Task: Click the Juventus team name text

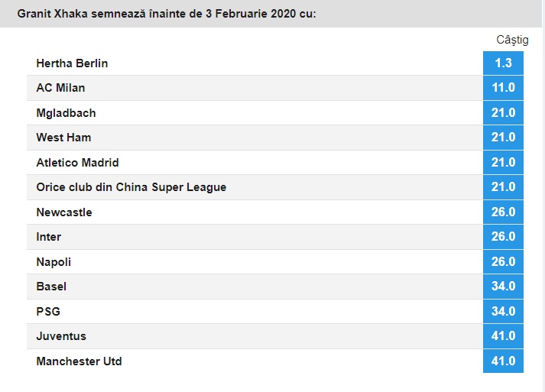Action: coord(61,336)
